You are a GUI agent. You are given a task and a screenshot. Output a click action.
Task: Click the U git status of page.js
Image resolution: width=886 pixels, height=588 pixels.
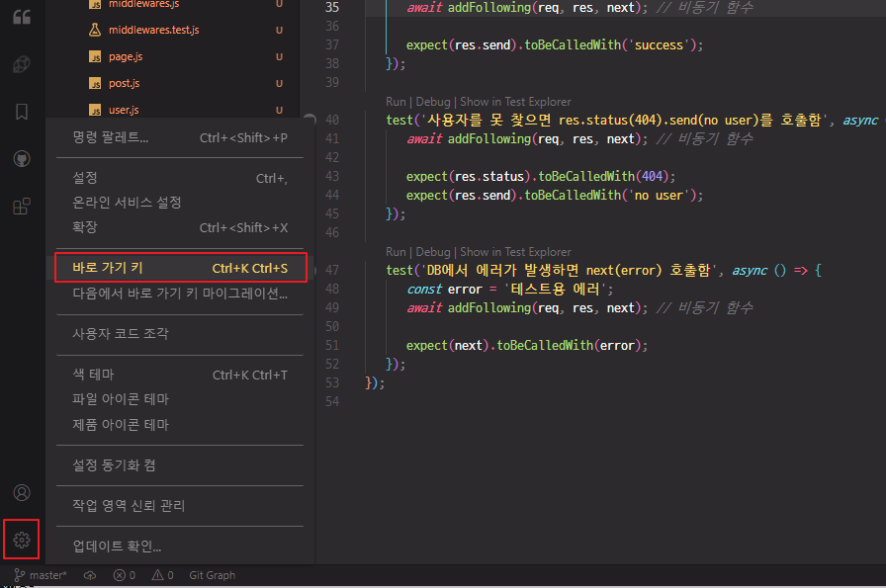point(279,56)
